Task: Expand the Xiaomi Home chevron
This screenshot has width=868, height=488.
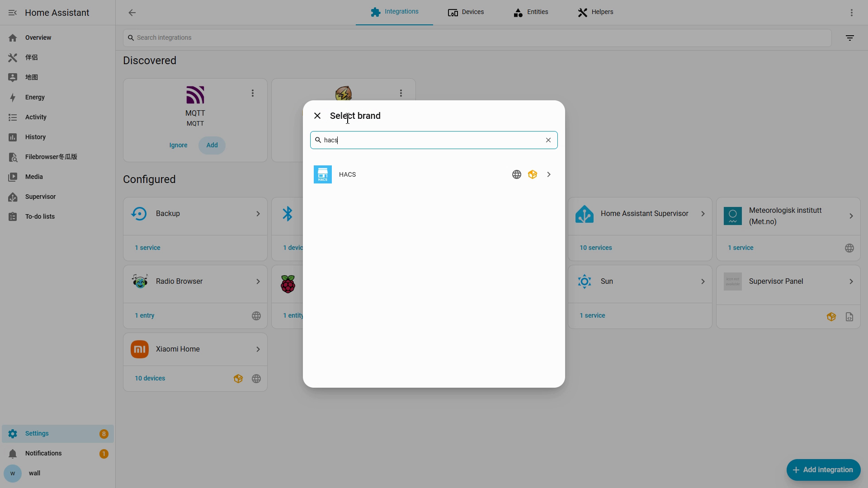Action: point(258,349)
